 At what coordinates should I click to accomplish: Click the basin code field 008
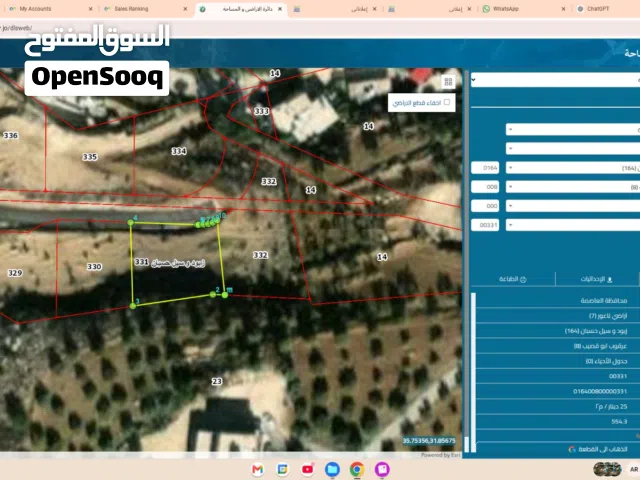[x=485, y=187]
